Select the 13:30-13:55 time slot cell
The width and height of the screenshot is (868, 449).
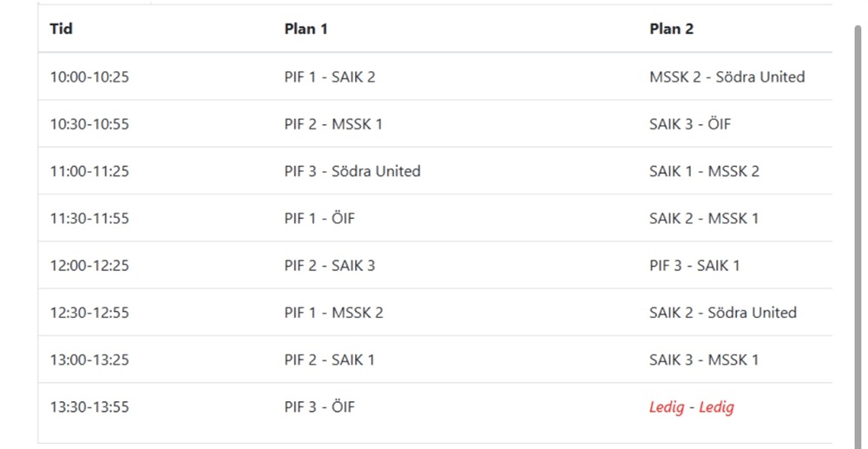pos(89,407)
